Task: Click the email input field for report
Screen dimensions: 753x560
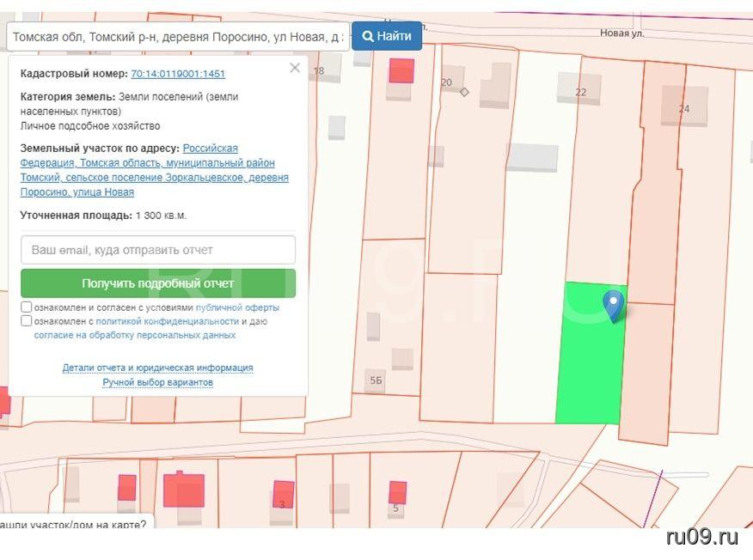Action: click(x=158, y=250)
